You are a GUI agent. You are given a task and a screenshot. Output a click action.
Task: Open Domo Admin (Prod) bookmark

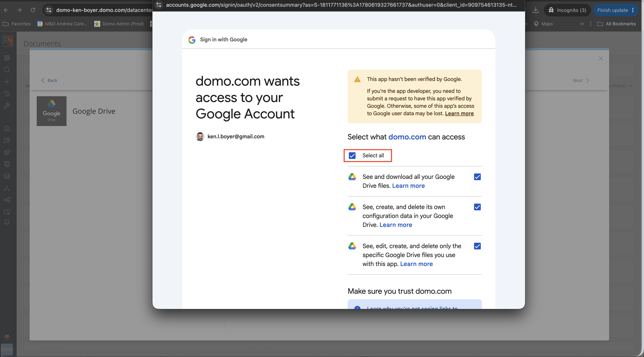point(119,24)
